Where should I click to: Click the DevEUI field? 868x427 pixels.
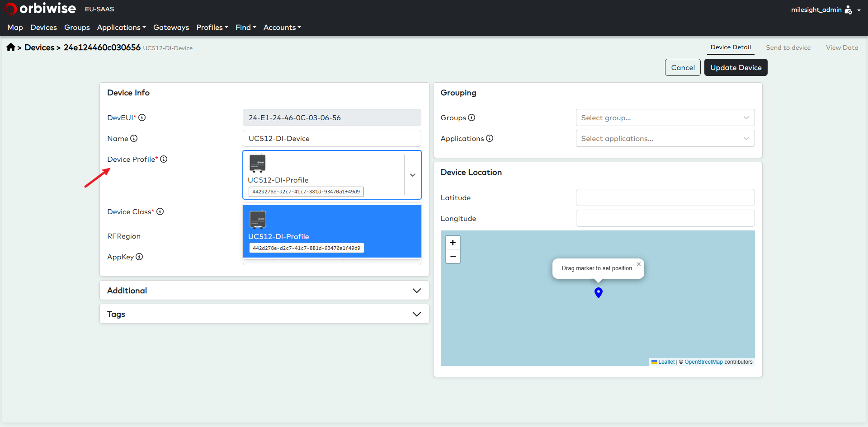tap(332, 117)
